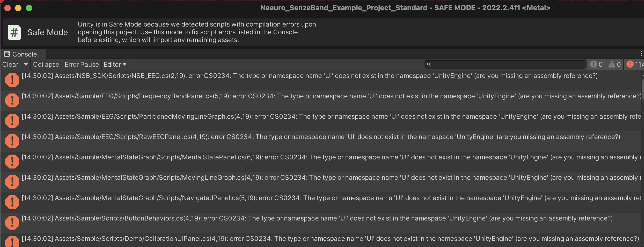Enable Error Pause in the console
Screen dimensions: 644x247
[x=81, y=64]
